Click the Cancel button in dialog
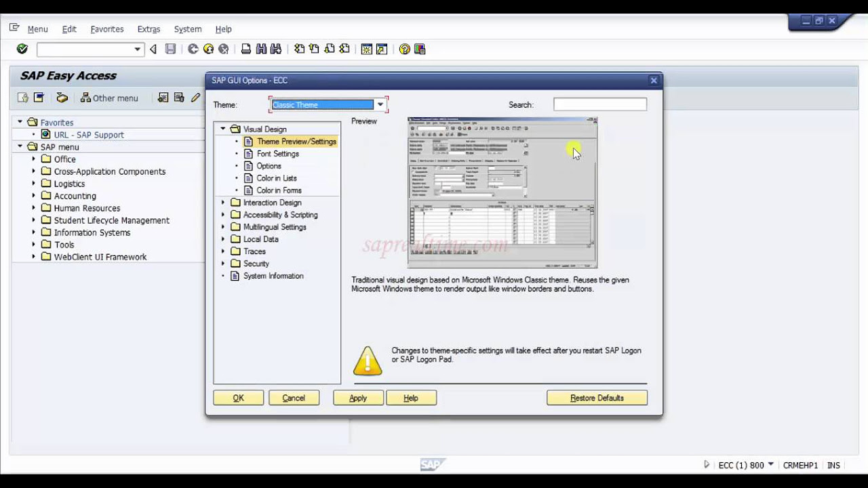Image resolution: width=868 pixels, height=488 pixels. (x=294, y=398)
